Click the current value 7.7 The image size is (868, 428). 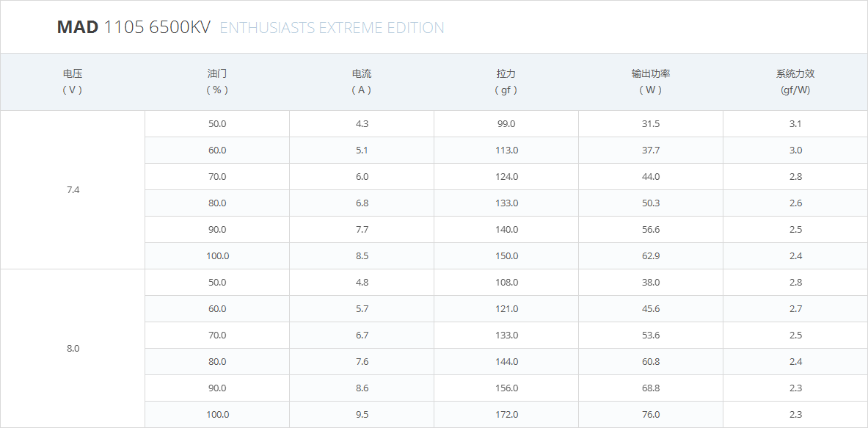coord(362,229)
